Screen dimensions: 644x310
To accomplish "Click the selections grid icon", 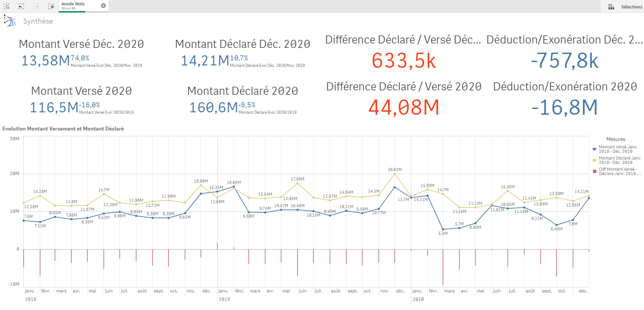I will click(611, 7).
